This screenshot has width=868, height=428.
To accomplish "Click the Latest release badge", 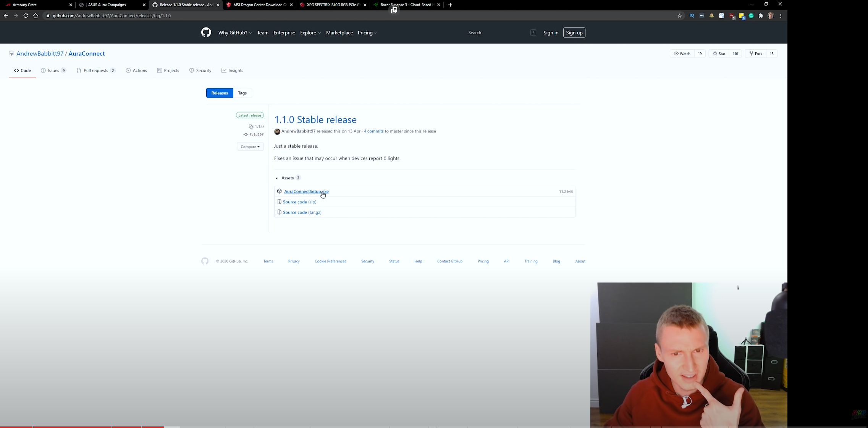I will point(250,115).
